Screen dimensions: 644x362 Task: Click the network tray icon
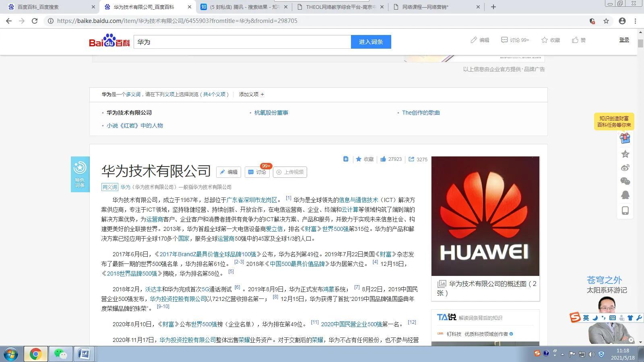tap(582, 354)
